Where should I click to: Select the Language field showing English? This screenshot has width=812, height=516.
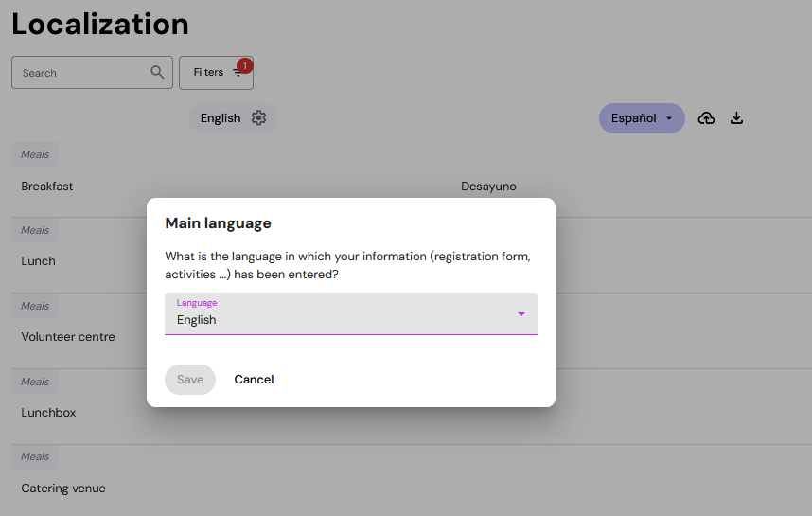tap(350, 313)
